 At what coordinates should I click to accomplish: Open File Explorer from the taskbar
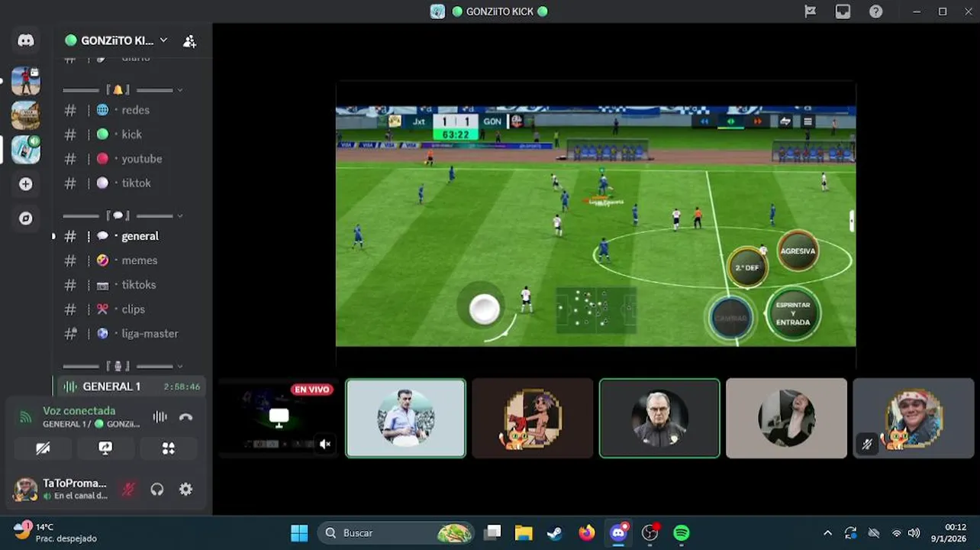(x=524, y=532)
